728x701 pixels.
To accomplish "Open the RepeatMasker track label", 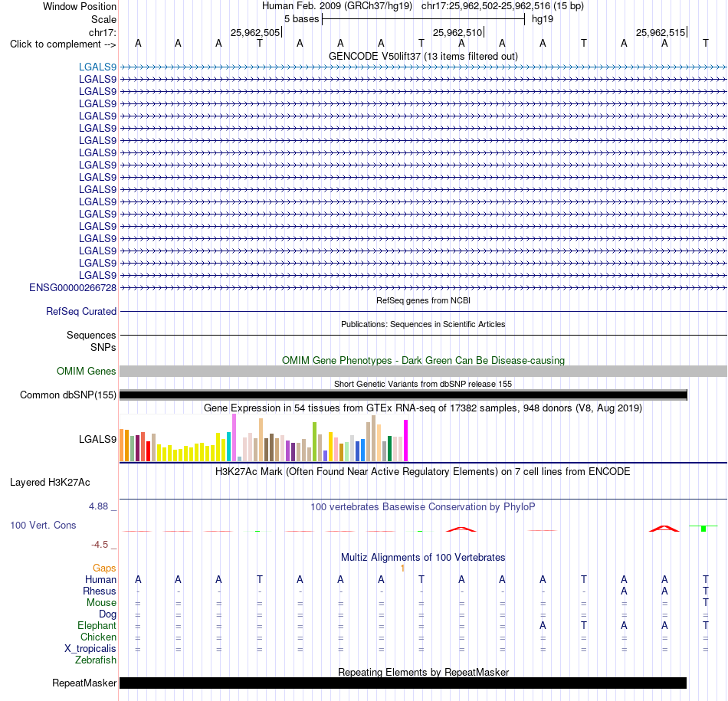I will [x=84, y=683].
